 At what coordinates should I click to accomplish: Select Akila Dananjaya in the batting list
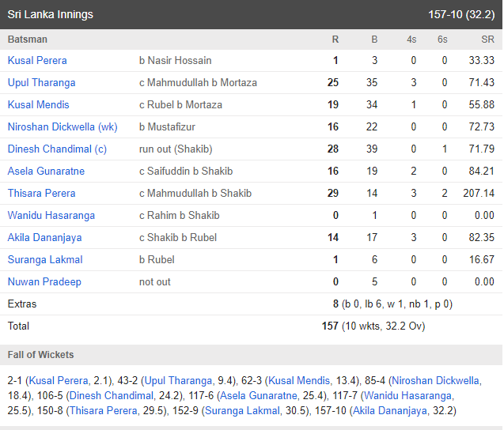tap(44, 238)
